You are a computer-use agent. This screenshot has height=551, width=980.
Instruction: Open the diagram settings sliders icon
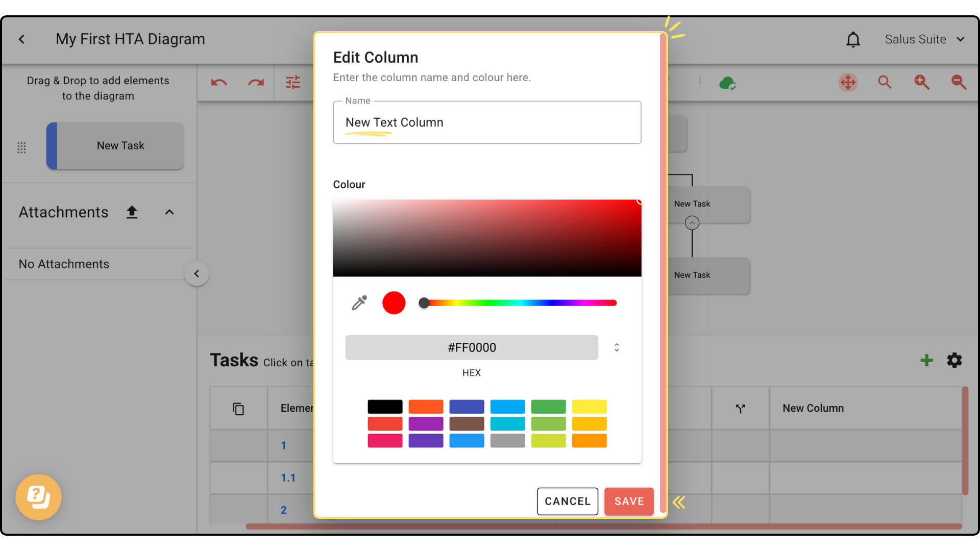click(293, 83)
